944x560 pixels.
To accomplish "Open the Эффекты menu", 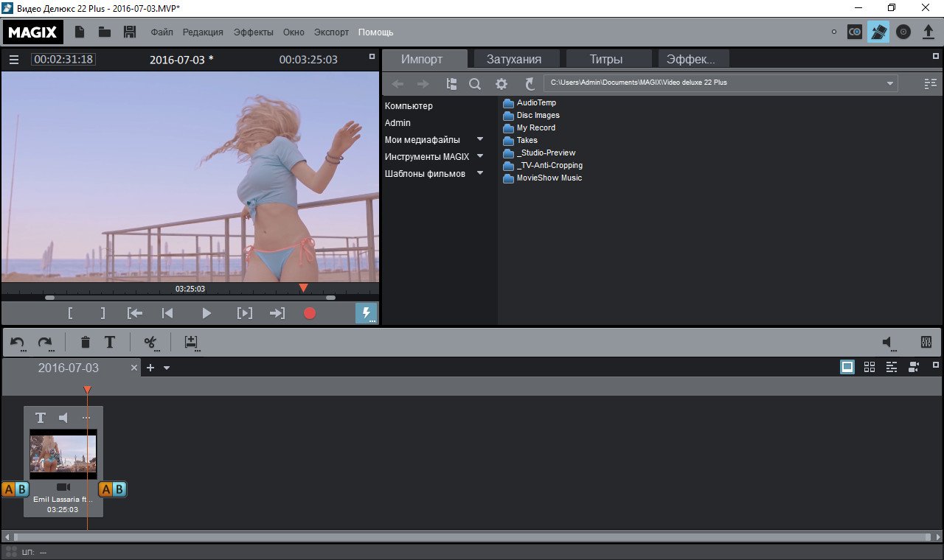I will pyautogui.click(x=253, y=32).
